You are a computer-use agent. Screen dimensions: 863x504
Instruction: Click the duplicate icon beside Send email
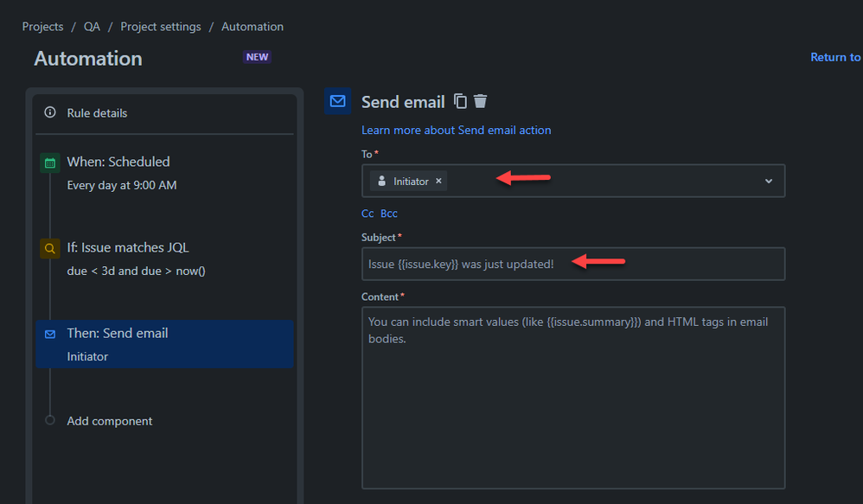pyautogui.click(x=462, y=101)
